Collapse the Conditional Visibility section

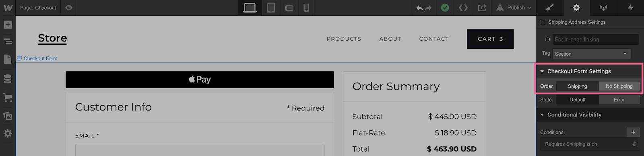coord(542,115)
